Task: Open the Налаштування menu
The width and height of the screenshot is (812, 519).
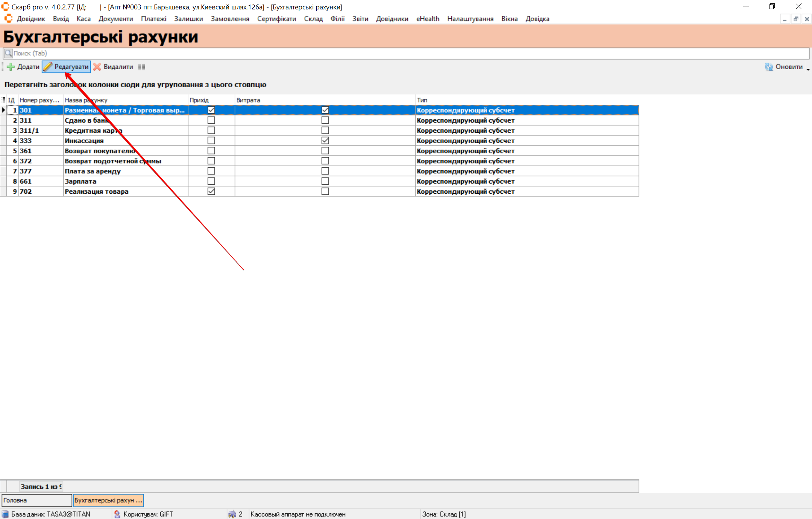Action: (x=470, y=19)
